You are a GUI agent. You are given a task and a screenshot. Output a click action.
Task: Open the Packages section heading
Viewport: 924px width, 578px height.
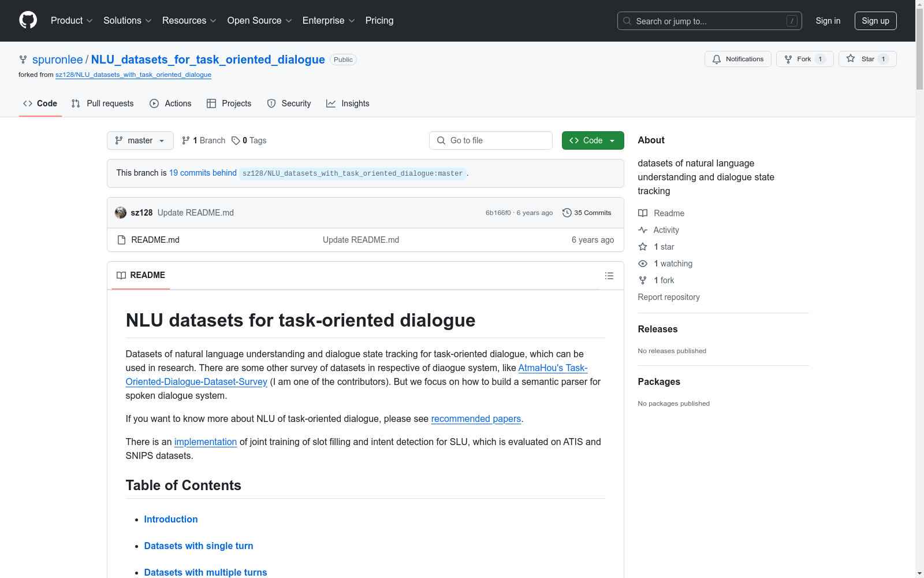pyautogui.click(x=659, y=381)
